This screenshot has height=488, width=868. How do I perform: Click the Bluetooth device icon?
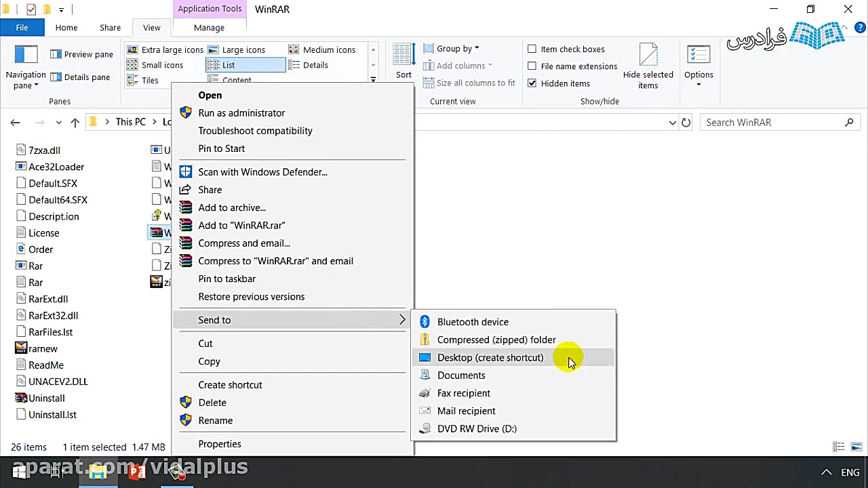pos(425,322)
